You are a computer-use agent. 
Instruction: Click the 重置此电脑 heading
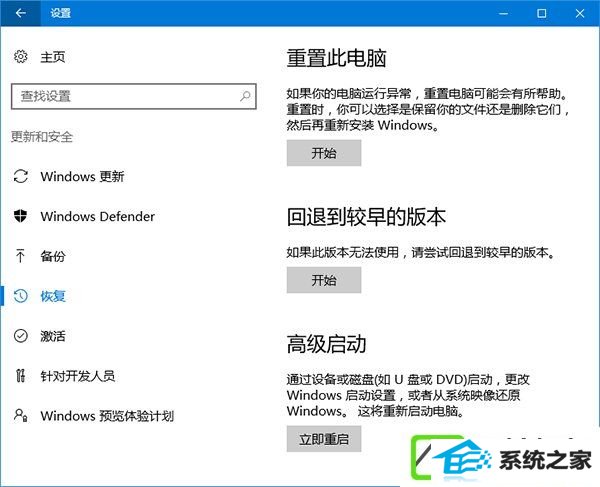click(336, 58)
